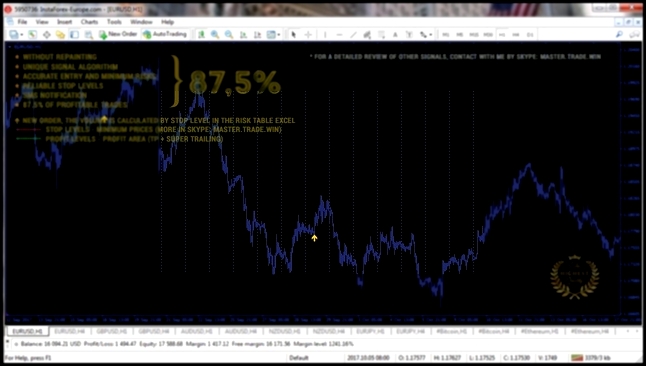Switch to the #Ethereum,H1 chart tab
Screen dimensions: 646x366
(x=539, y=331)
